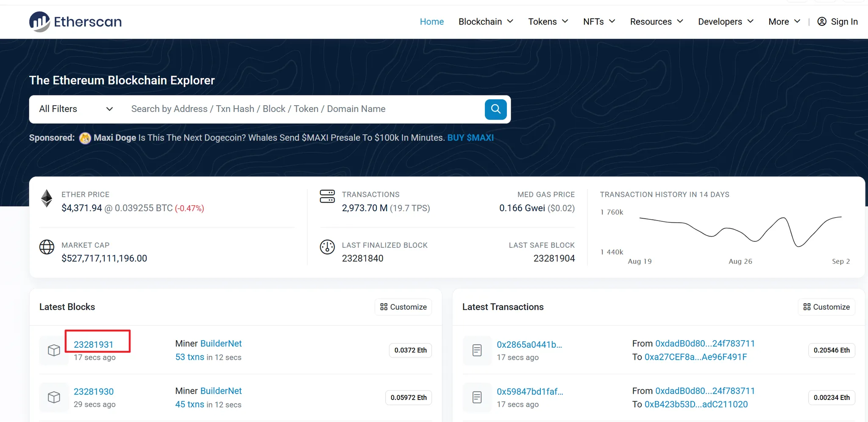Screen dimensions: 868x422
Task: Click the Ethereum diamond icon beside Ether Price
Action: pos(47,198)
